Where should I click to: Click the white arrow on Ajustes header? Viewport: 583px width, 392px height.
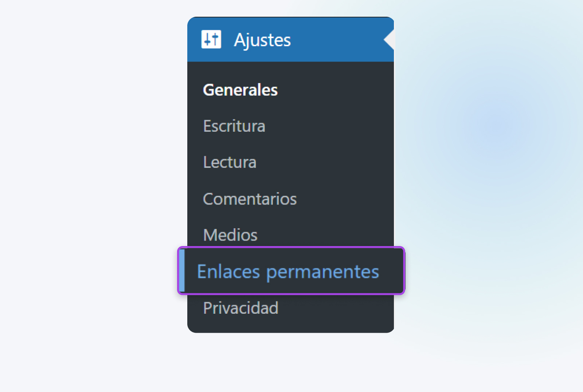pyautogui.click(x=389, y=39)
